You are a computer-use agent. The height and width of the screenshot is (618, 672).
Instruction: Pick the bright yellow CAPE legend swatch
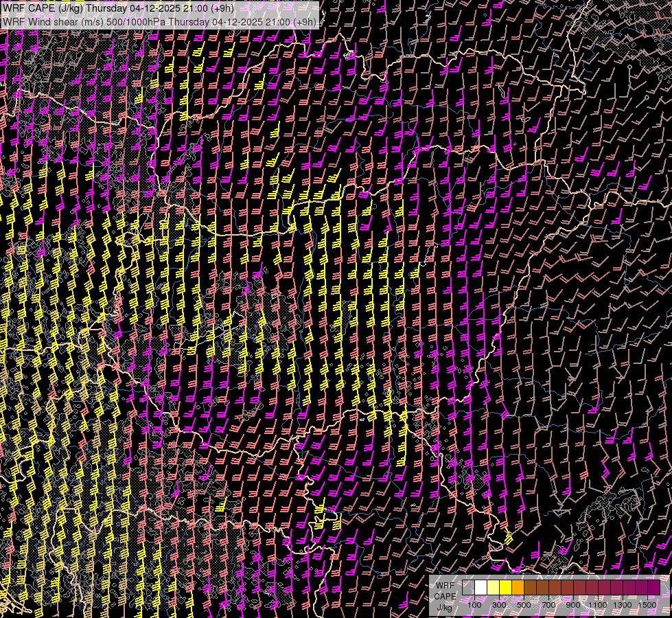coord(505,588)
